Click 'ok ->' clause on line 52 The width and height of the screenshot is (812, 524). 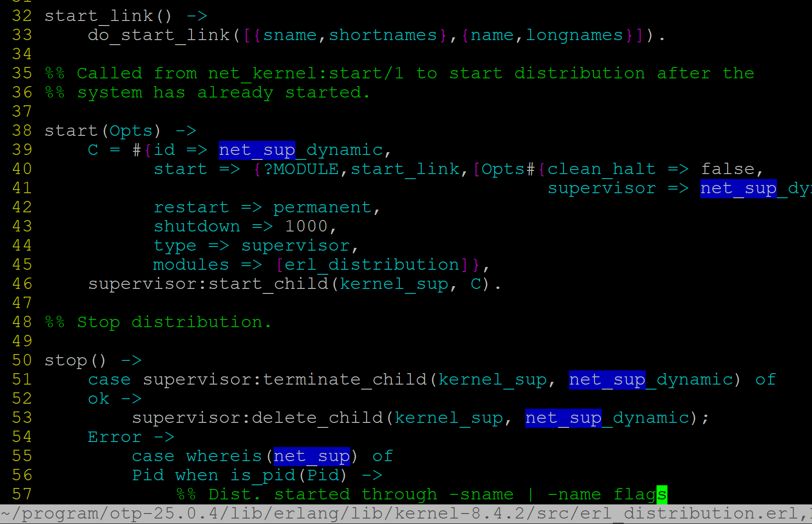click(x=115, y=399)
